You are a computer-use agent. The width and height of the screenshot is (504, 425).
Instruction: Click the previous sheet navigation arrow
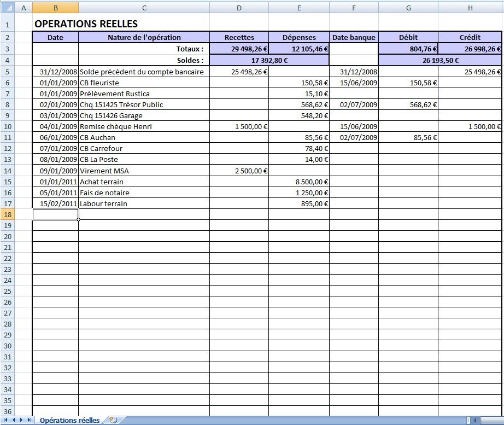14,420
